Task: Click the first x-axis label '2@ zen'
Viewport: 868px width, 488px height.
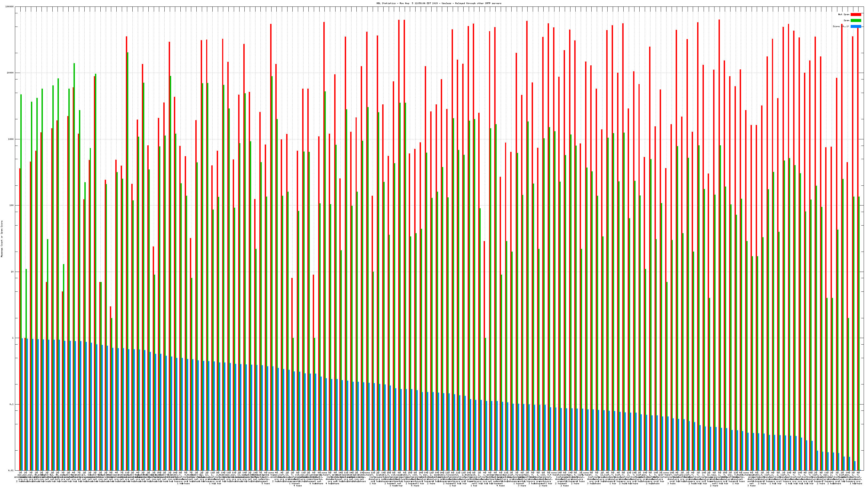Action: (20, 474)
